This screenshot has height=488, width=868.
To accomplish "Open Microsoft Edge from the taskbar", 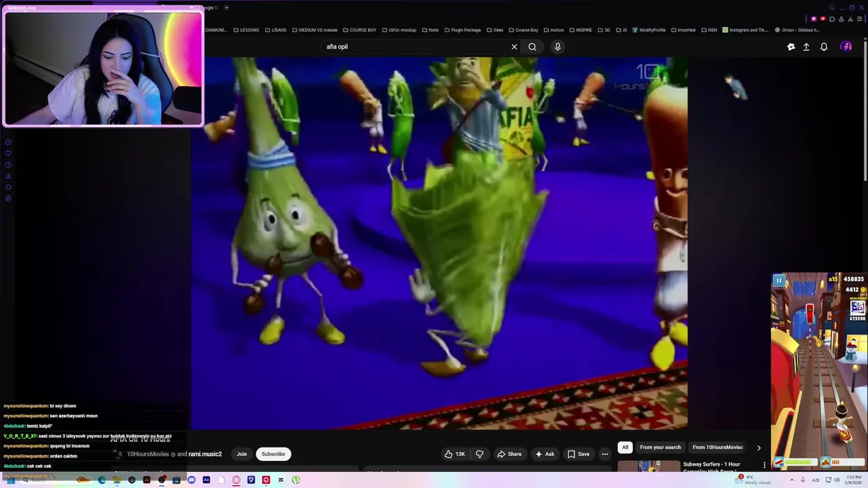I will (x=102, y=480).
